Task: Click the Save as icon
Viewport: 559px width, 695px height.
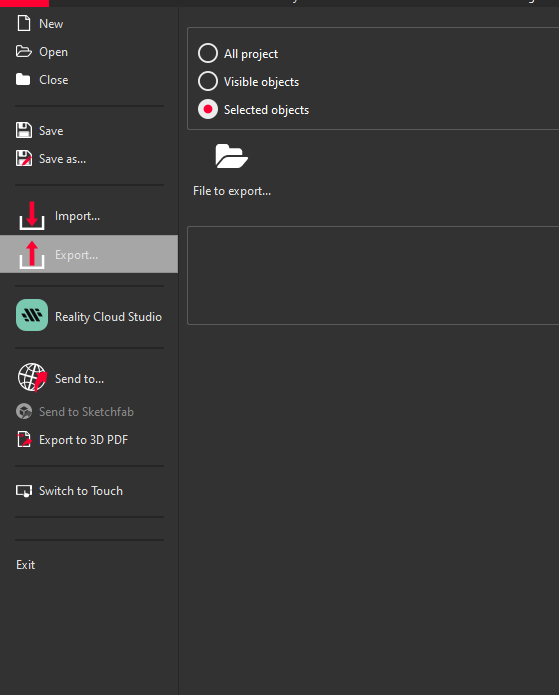Action: (24, 158)
